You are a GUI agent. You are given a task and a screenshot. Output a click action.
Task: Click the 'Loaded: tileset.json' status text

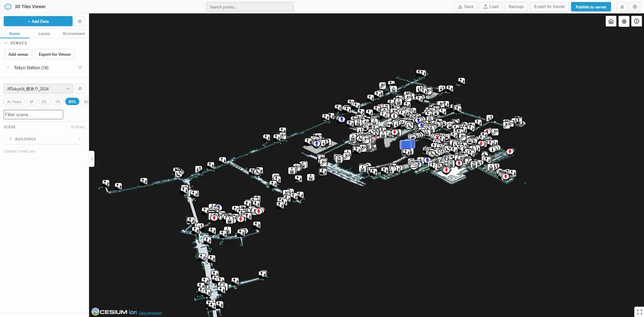point(20,151)
